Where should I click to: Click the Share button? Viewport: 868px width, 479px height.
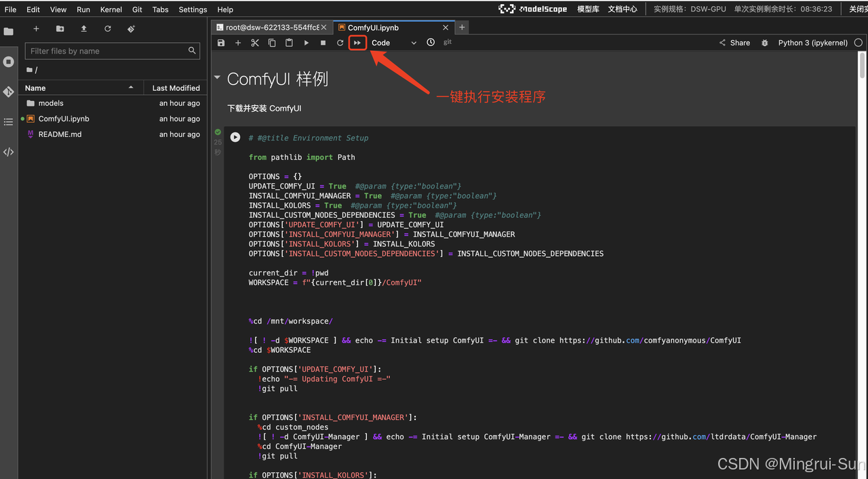(x=734, y=43)
